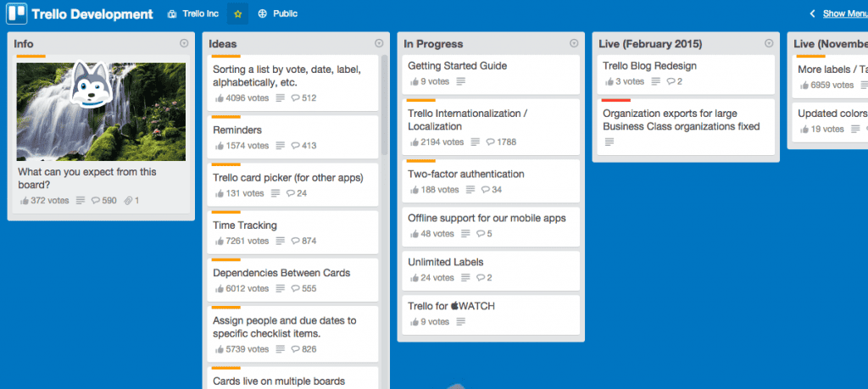Click the Public visibility button
The image size is (868, 389).
[x=278, y=14]
